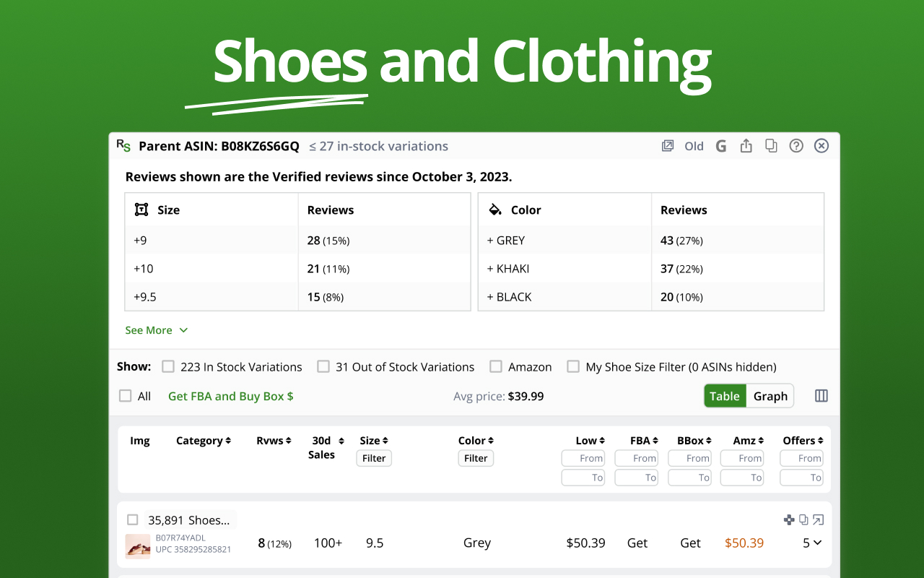The width and height of the screenshot is (924, 578).
Task: Click the Keepa-style plus icon in Grey row
Action: 789,519
